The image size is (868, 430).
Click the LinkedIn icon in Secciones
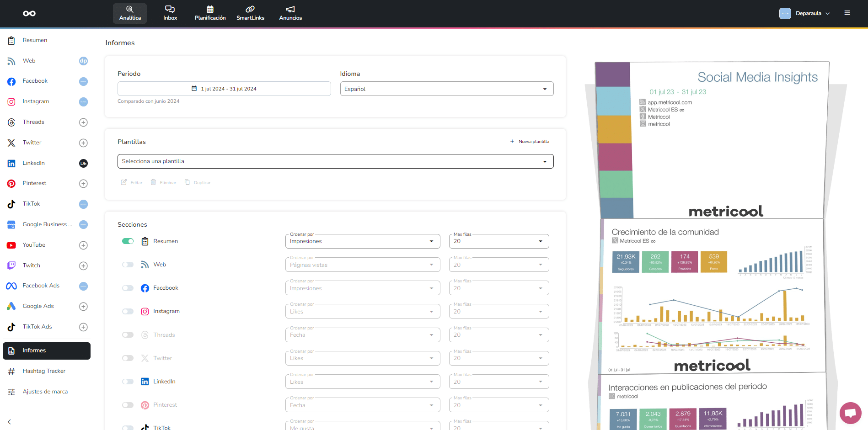pos(145,382)
